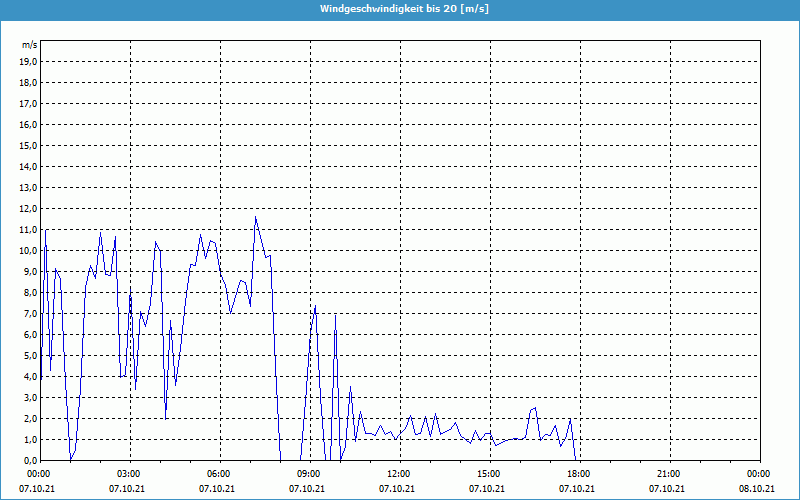Select the 19,0 y-axis tick label
This screenshot has height=500, width=800.
28,61
